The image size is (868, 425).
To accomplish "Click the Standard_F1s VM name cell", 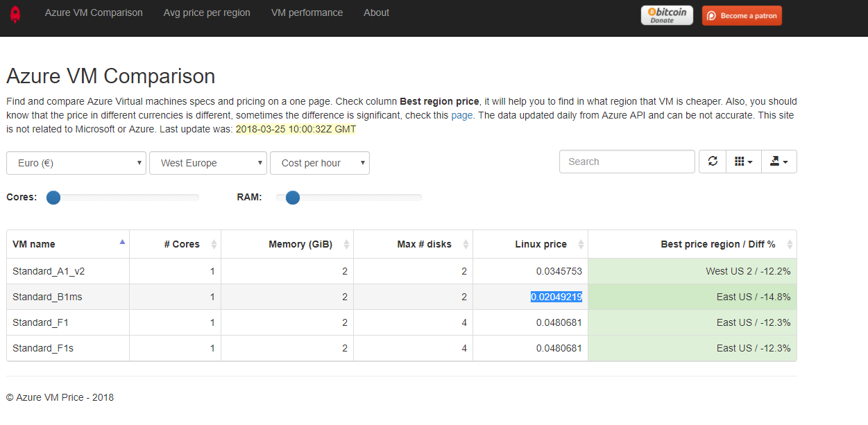I will 68,348.
